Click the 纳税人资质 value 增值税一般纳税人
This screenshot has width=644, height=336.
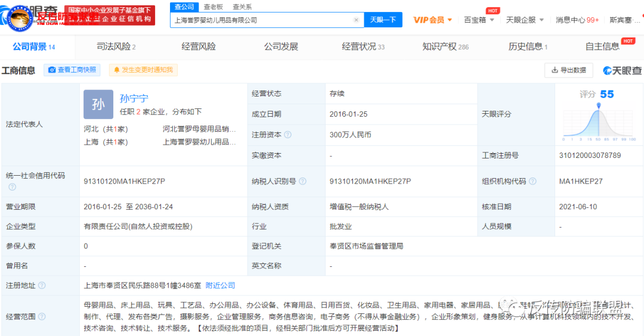[x=359, y=207]
